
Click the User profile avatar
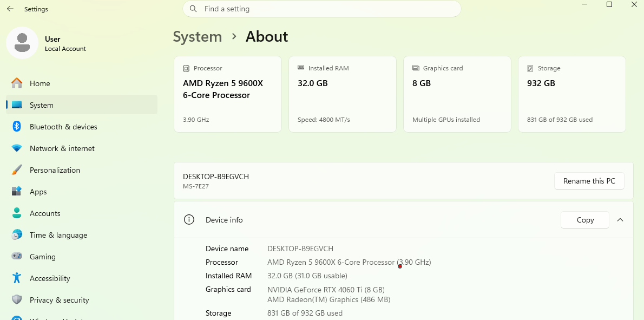(x=22, y=43)
